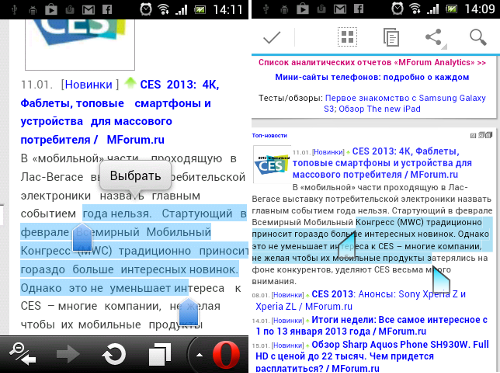Screen dimensions: 500x373
Task: Tap the Play Store notification in left status bar
Action: 51,9
